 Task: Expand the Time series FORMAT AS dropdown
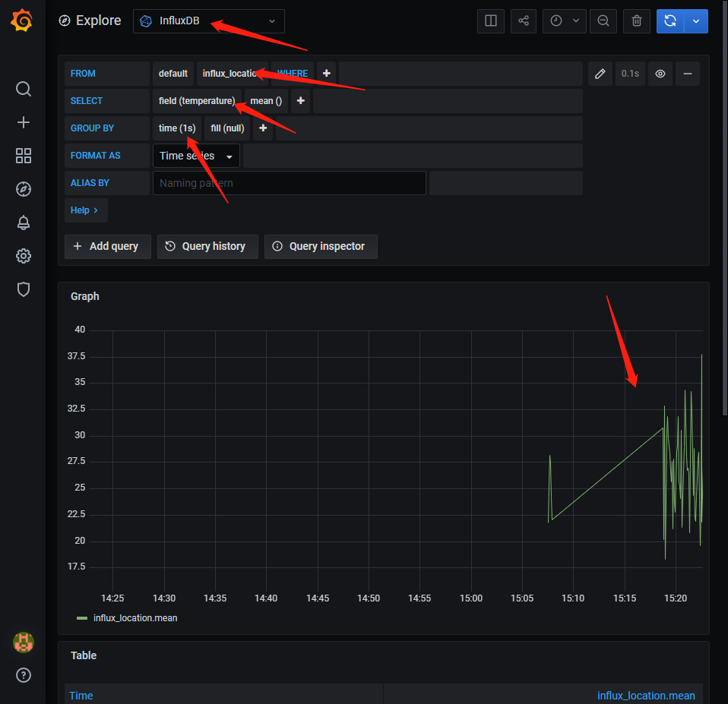[194, 155]
